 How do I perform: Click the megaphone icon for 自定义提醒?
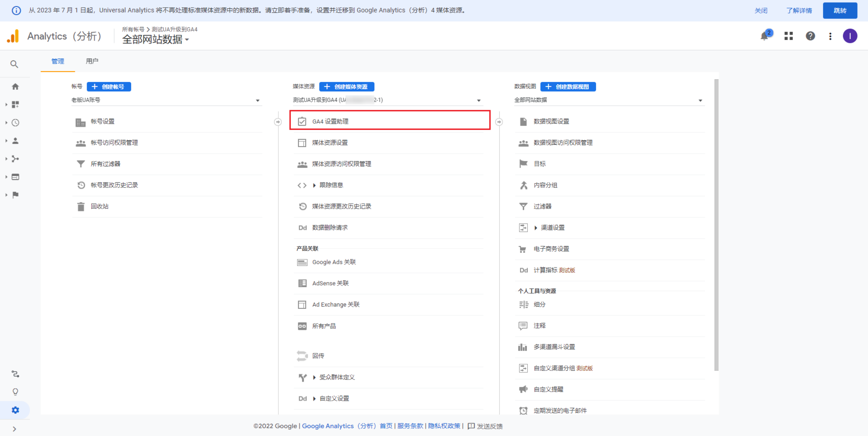click(x=523, y=390)
